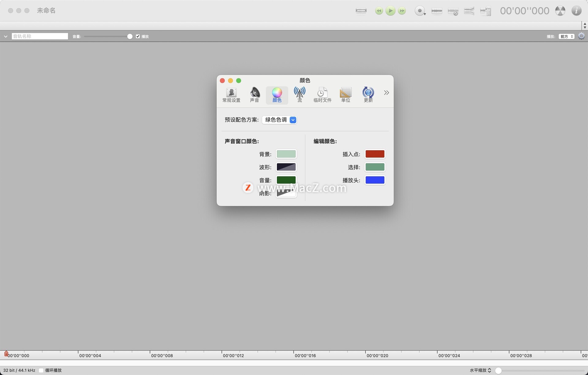This screenshot has width=588, height=375.
Task: Click the track settings gear icon
Action: [581, 36]
